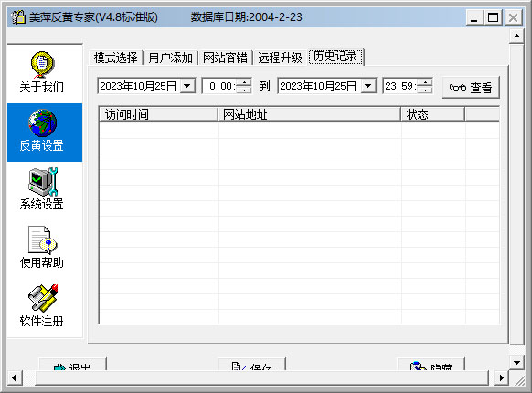The image size is (532, 393).
Task: Increase start time with up spinner
Action: (x=244, y=82)
